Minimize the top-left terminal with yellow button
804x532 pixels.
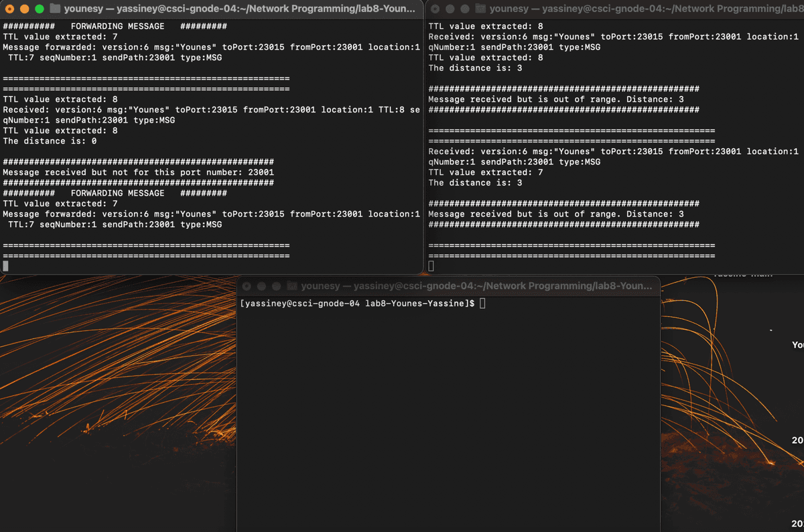[24, 9]
